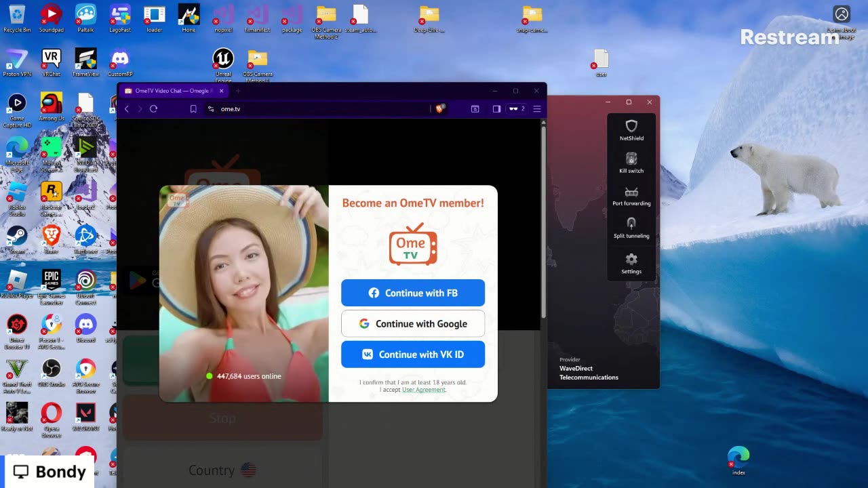The height and width of the screenshot is (488, 868).
Task: Click the ome.tv address bar
Action: (319, 108)
